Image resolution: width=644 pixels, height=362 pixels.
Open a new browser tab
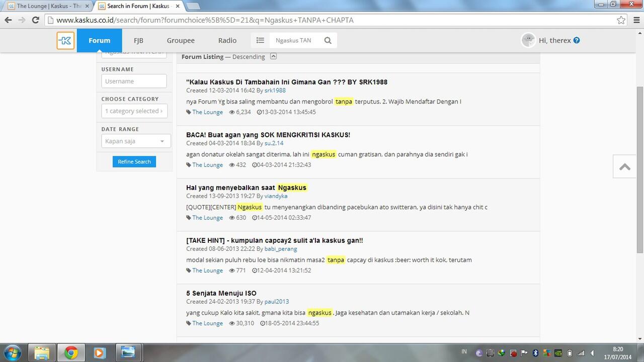click(193, 6)
